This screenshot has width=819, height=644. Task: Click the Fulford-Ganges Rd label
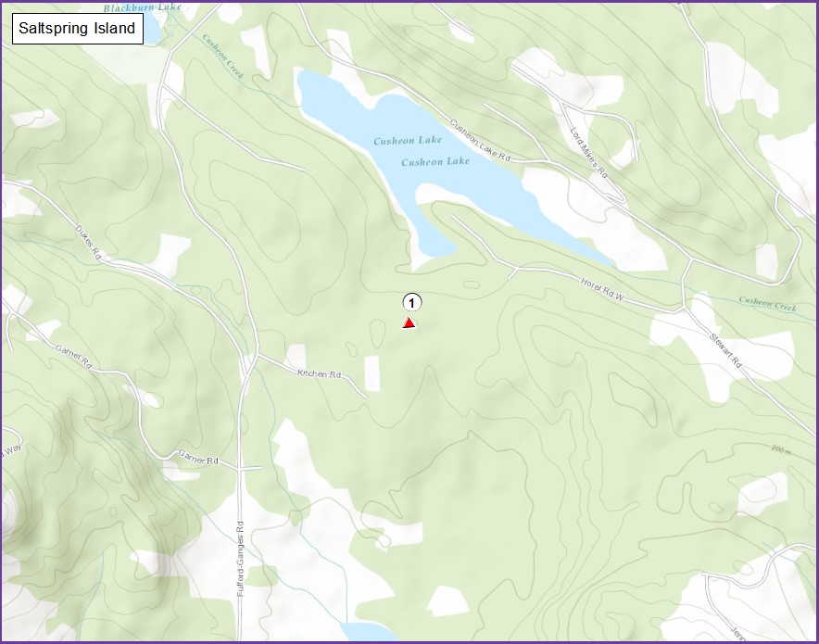pyautogui.click(x=240, y=560)
